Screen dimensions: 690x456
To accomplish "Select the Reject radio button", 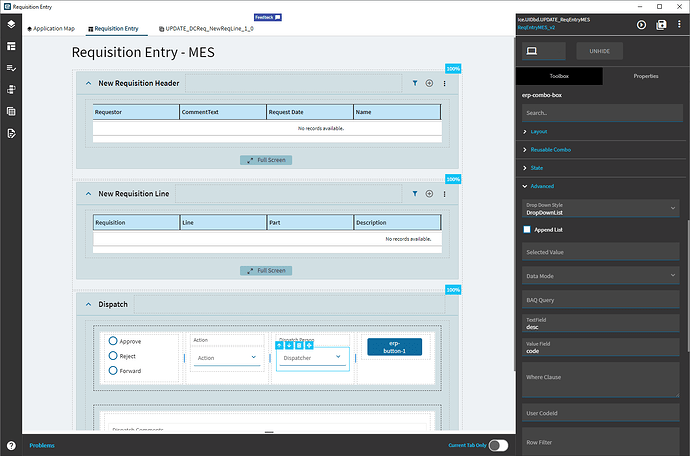I will (113, 356).
